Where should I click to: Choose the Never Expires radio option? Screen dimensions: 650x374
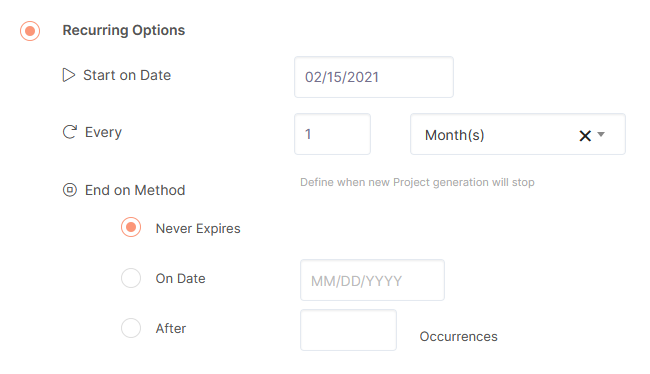pos(131,227)
